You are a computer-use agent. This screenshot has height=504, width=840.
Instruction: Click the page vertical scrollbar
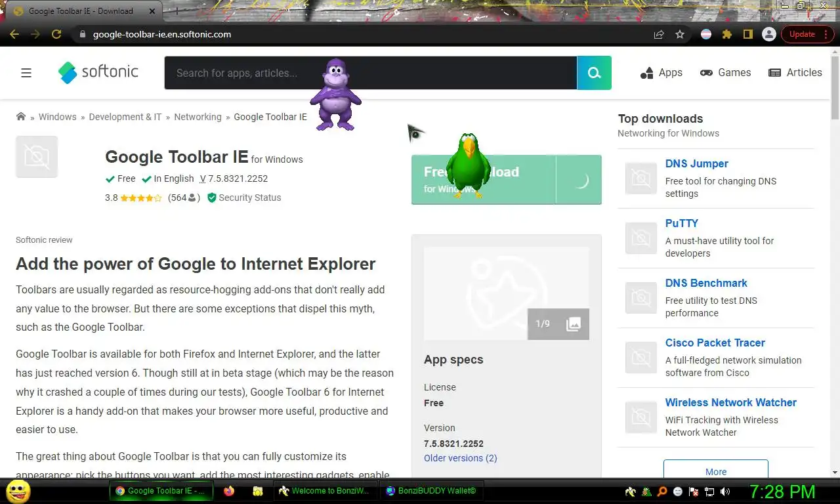pos(835,89)
